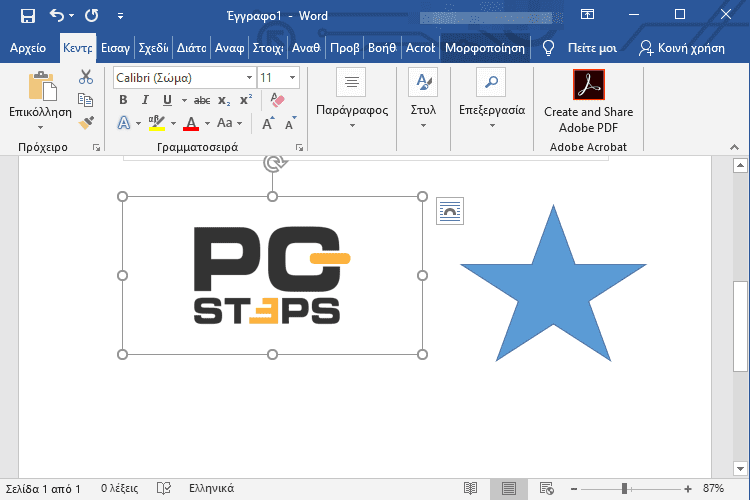The height and width of the screenshot is (500, 750).
Task: Open the Πρόχειρο clipboard pane launcher
Action: pyautogui.click(x=97, y=148)
